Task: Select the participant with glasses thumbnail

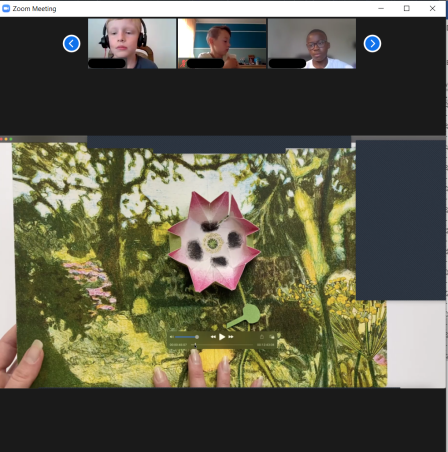Action: point(312,43)
